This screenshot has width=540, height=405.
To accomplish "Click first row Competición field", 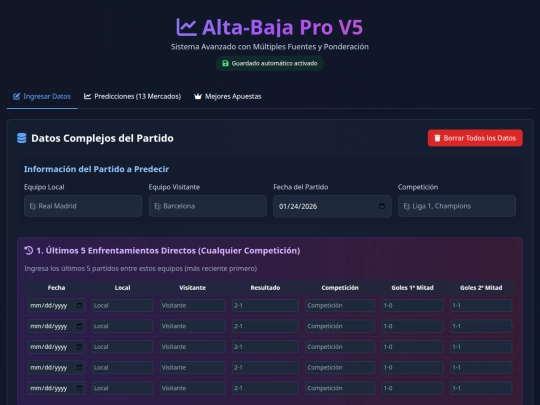I will tap(340, 305).
